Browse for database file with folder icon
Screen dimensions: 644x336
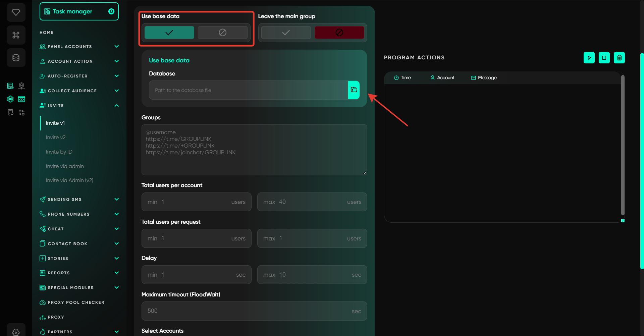(354, 90)
